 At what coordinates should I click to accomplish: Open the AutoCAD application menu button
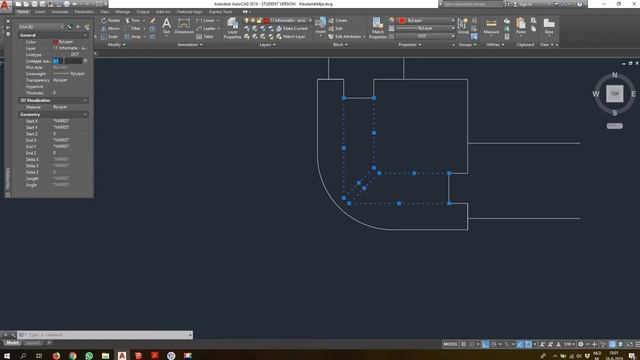[5, 5]
